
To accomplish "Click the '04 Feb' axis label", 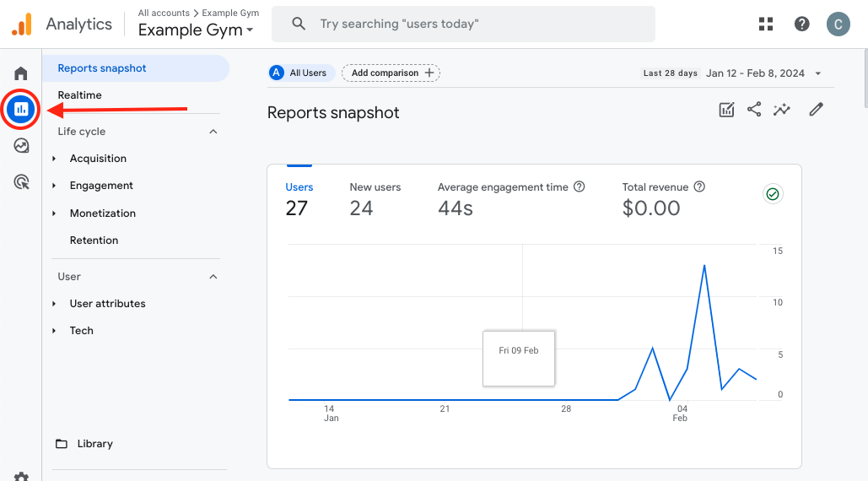I will [681, 413].
